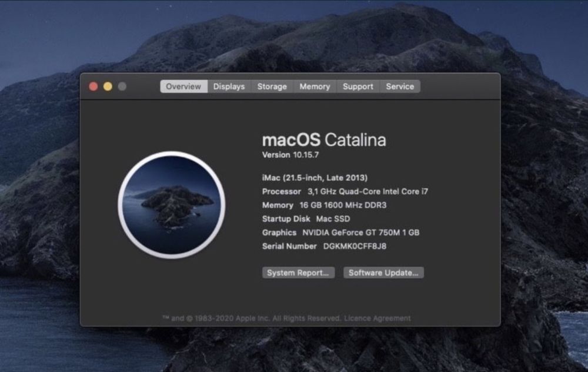Close the About This Mac window
This screenshot has width=588, height=372.
tap(93, 87)
